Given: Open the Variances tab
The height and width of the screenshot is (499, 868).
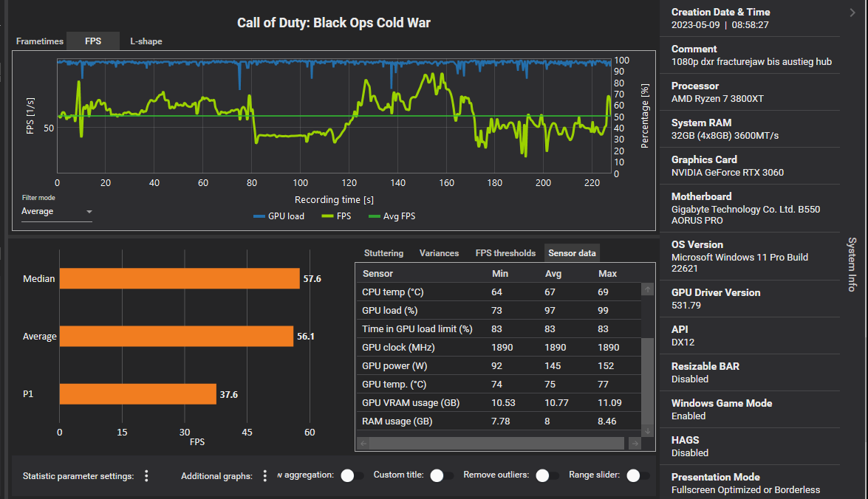Looking at the screenshot, I should pos(439,252).
